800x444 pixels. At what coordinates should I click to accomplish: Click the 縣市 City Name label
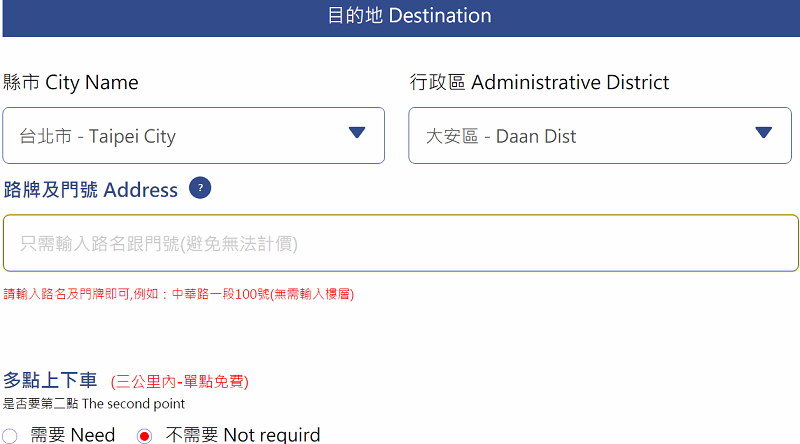pyautogui.click(x=71, y=82)
